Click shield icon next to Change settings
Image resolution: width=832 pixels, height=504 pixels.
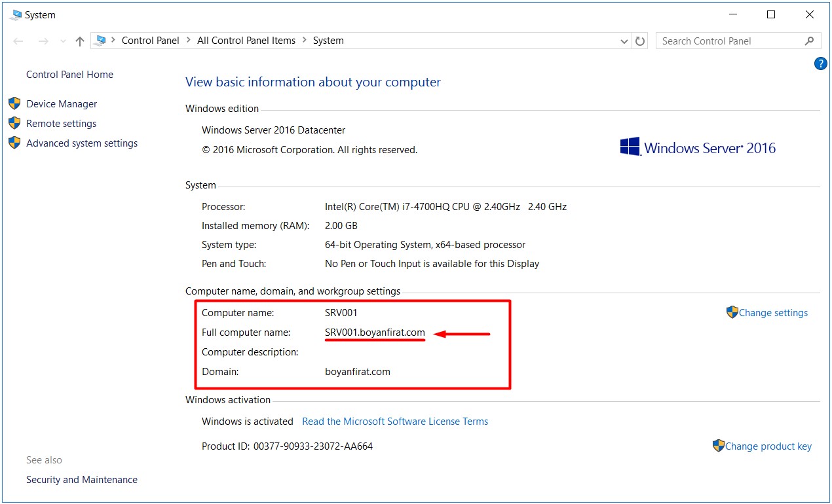point(732,312)
